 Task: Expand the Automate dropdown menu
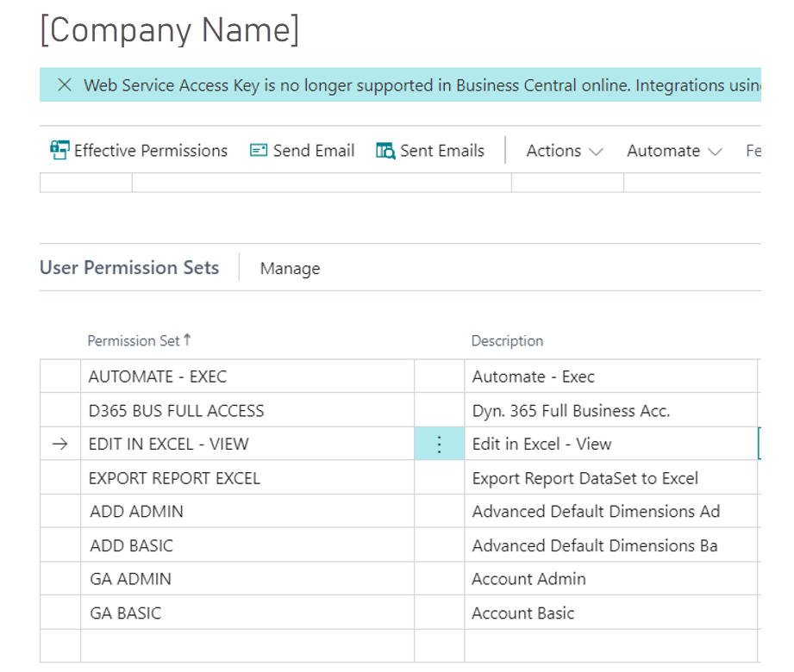click(x=674, y=151)
